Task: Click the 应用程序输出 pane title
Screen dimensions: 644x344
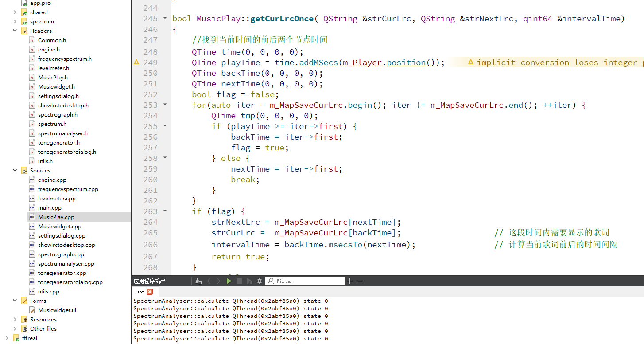Action: pyautogui.click(x=150, y=281)
